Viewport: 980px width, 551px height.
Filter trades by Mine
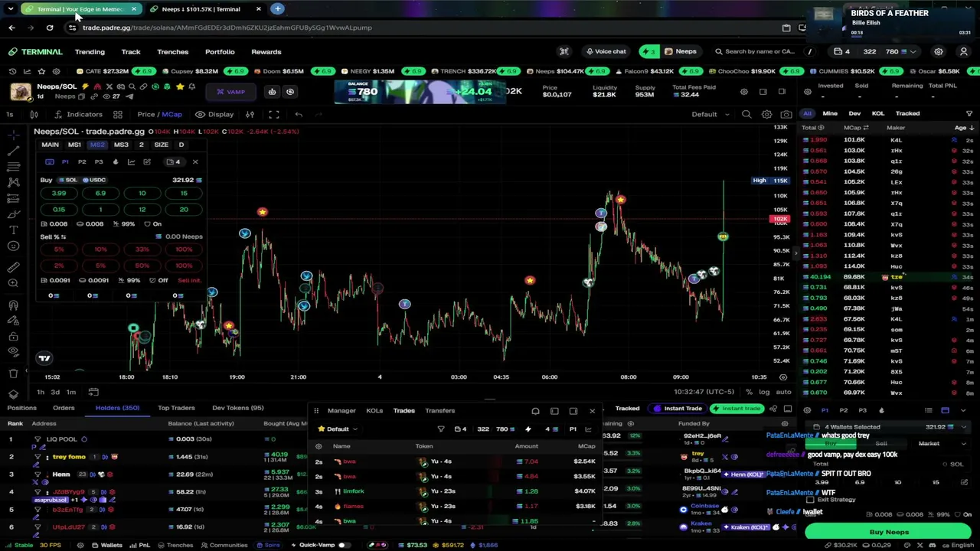830,113
